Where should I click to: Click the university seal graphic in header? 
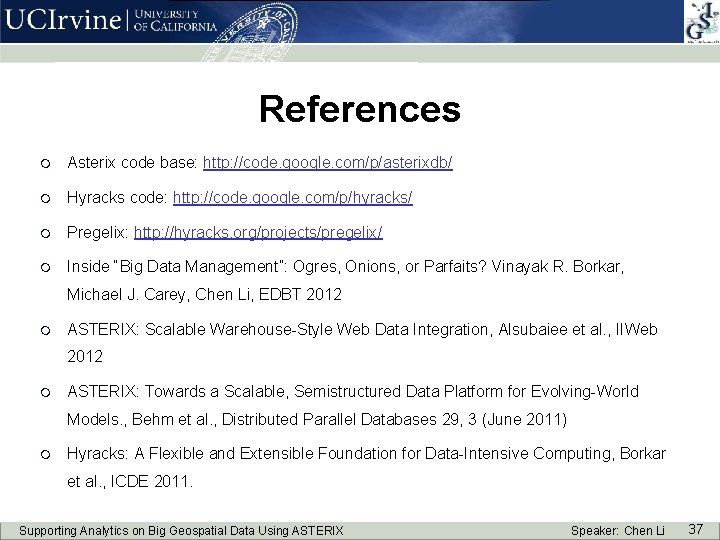coord(250,32)
